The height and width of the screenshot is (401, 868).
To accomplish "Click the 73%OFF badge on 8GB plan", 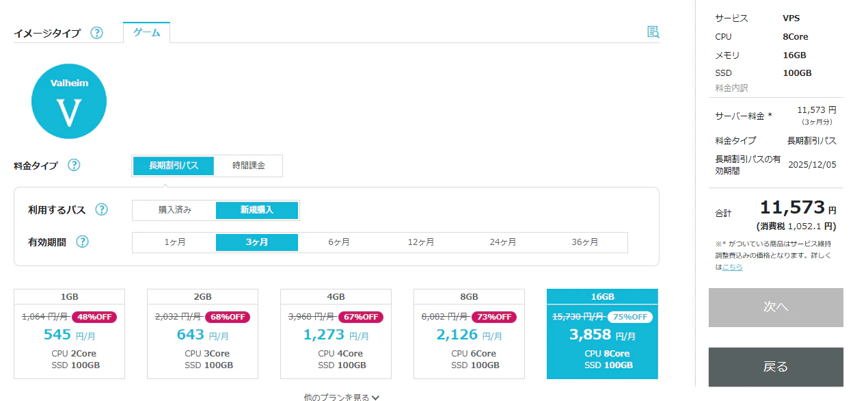I will click(496, 317).
